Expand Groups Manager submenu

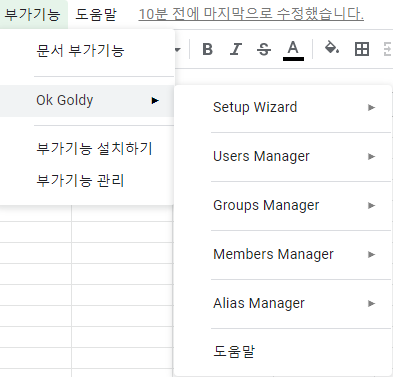pos(283,205)
